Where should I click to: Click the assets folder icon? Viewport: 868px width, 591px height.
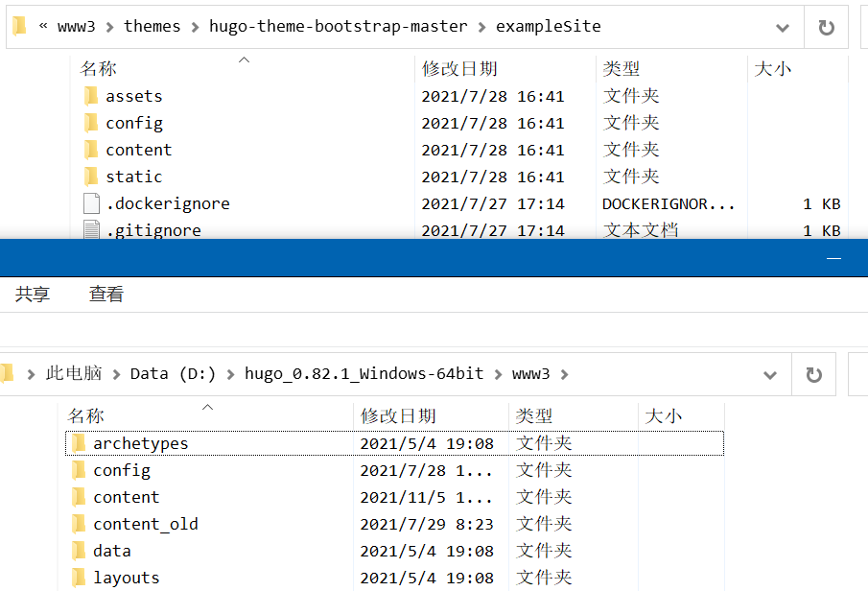[91, 96]
